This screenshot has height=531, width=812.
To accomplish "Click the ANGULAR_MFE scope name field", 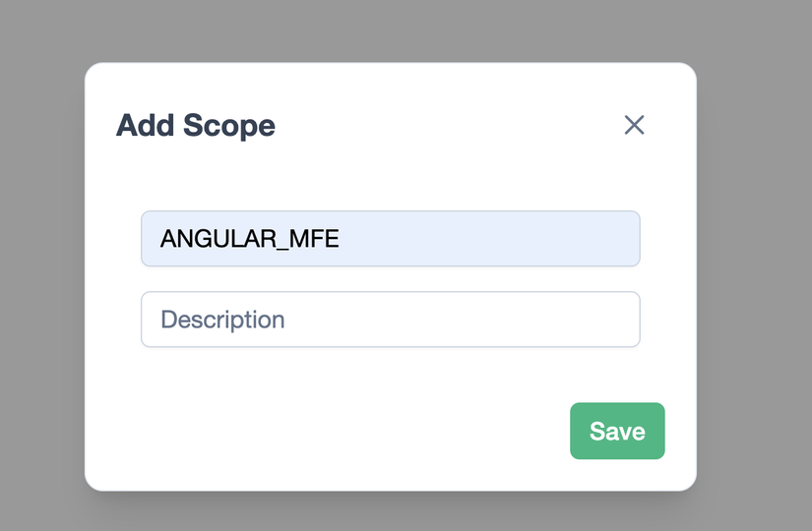I will [x=390, y=238].
